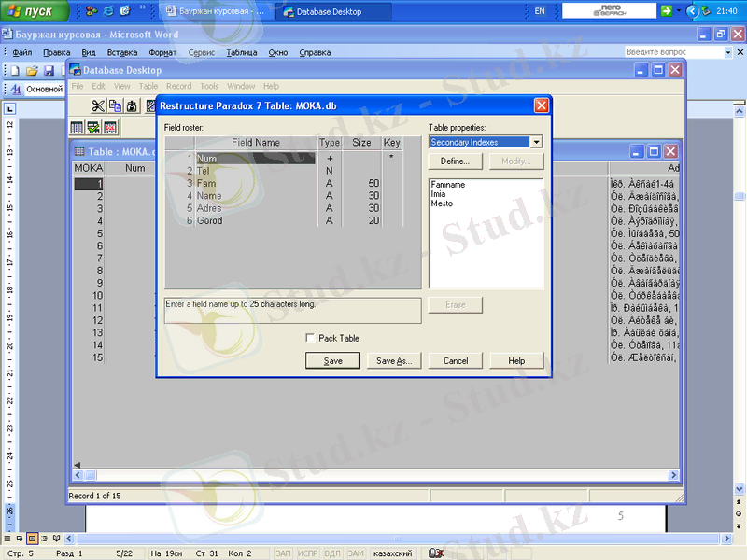Viewport: 747px width, 560px height.
Task: Open the nero search dropdown arrow in taskbar
Action: point(679,10)
